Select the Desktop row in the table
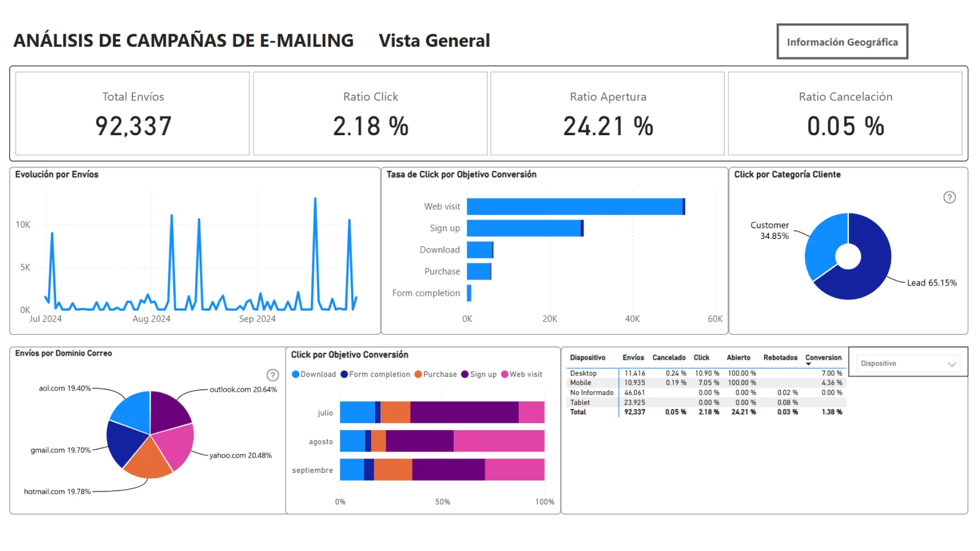 pos(706,373)
